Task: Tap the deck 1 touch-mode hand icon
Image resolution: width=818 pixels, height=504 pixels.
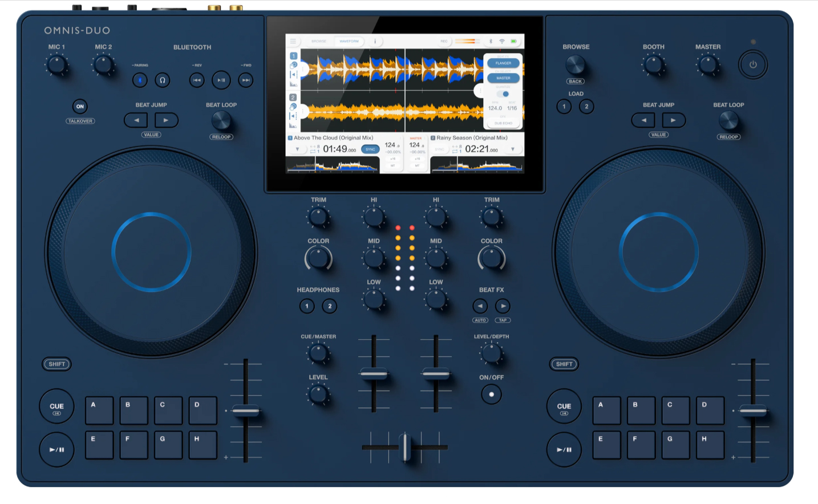Action: tap(293, 64)
